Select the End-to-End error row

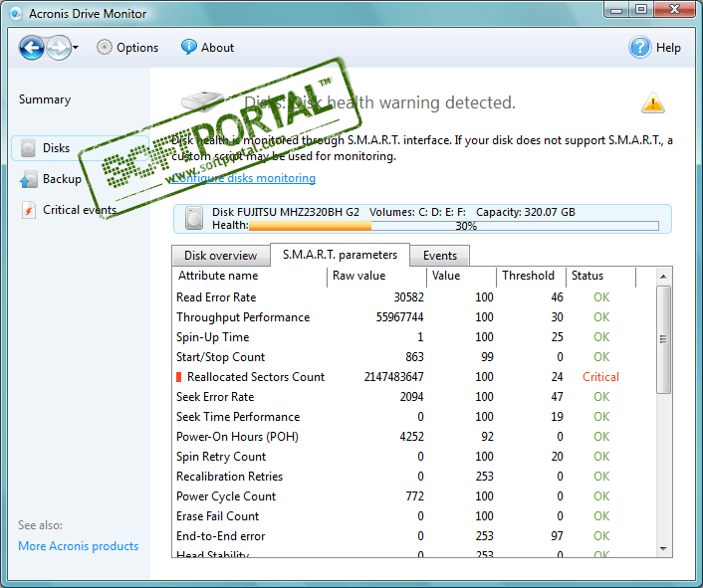414,536
